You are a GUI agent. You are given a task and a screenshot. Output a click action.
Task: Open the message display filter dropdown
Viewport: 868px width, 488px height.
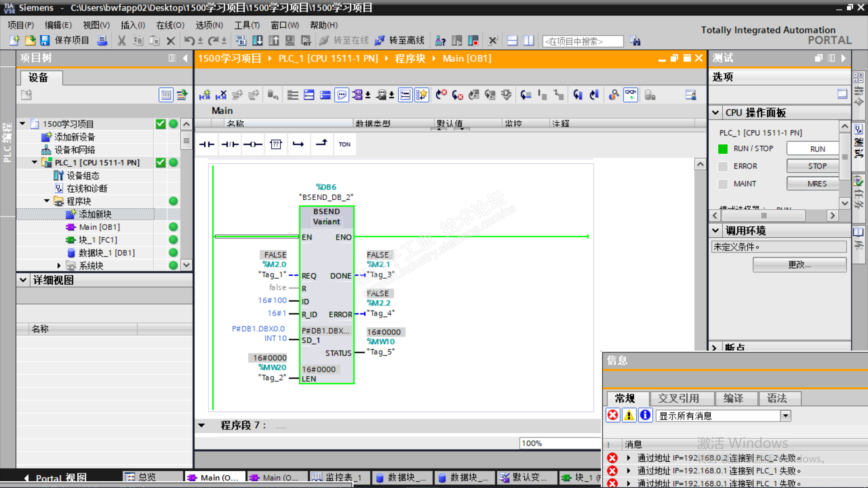[786, 416]
